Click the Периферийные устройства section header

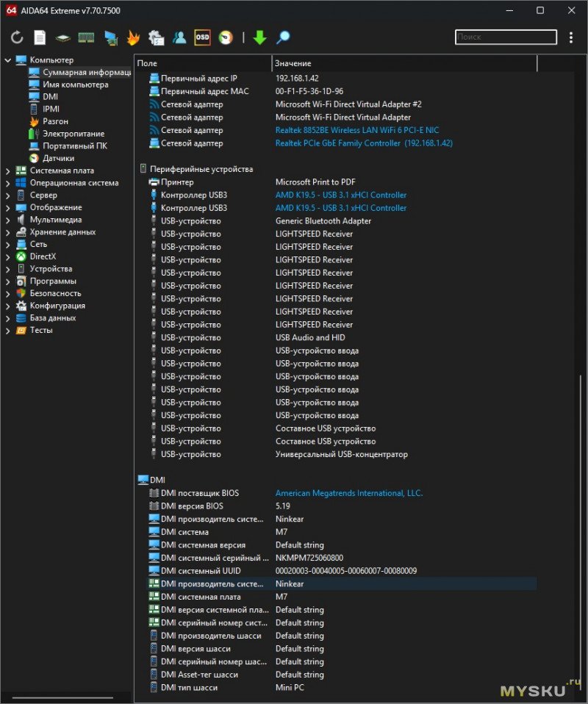(x=201, y=169)
